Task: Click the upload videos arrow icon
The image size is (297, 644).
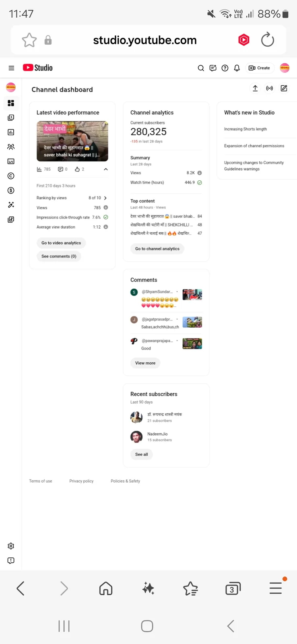Action: (x=255, y=89)
